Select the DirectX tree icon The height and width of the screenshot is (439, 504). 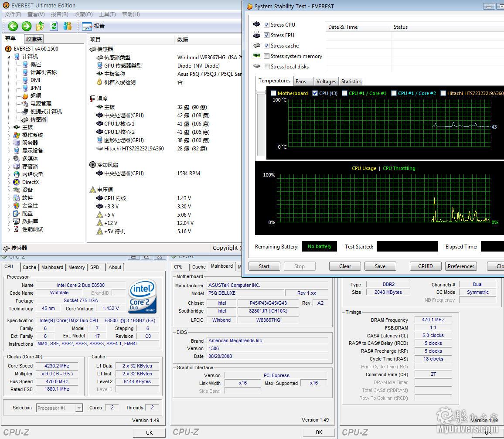(x=17, y=182)
